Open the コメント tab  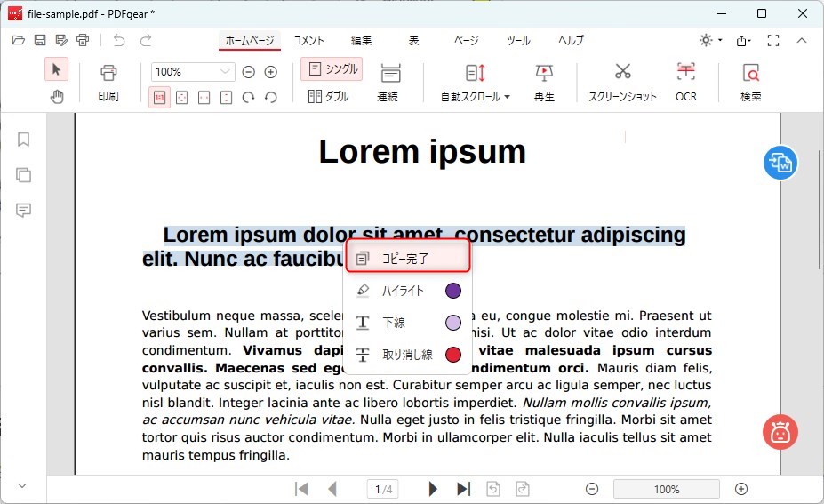tap(308, 41)
